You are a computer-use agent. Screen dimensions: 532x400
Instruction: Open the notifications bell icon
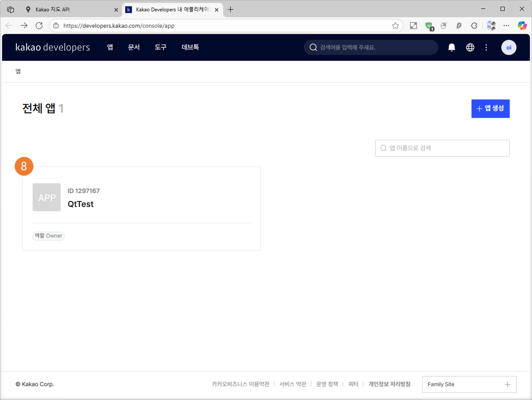(452, 47)
